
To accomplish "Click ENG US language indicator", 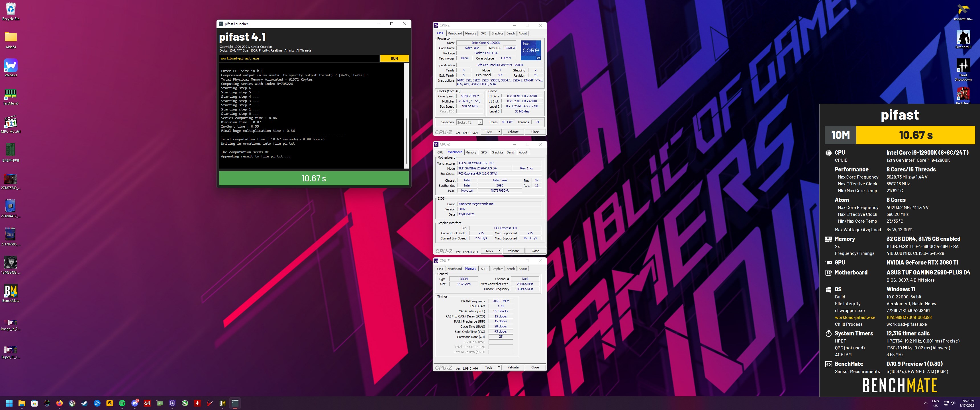I will coord(936,403).
